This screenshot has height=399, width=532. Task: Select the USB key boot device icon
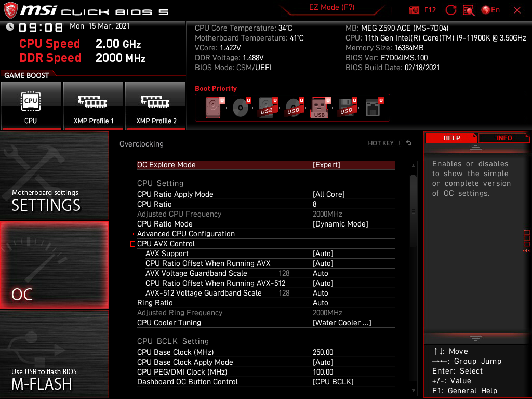(320, 108)
